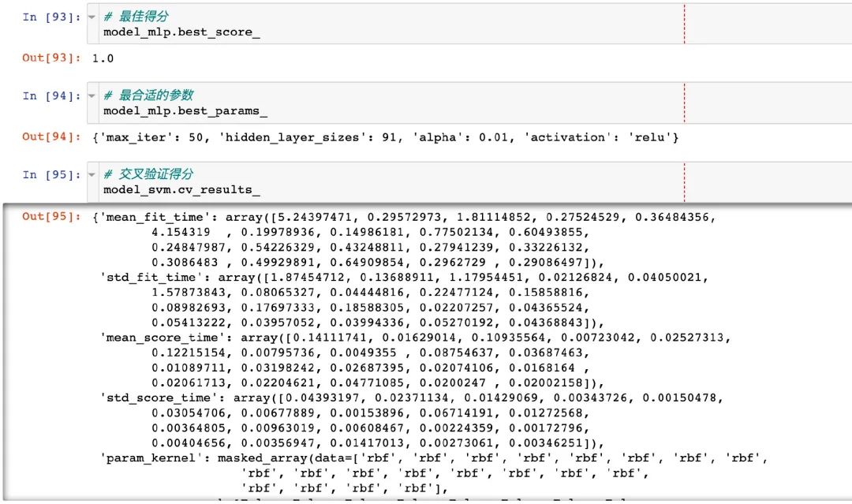Click the best params dictionary output line

[385, 137]
